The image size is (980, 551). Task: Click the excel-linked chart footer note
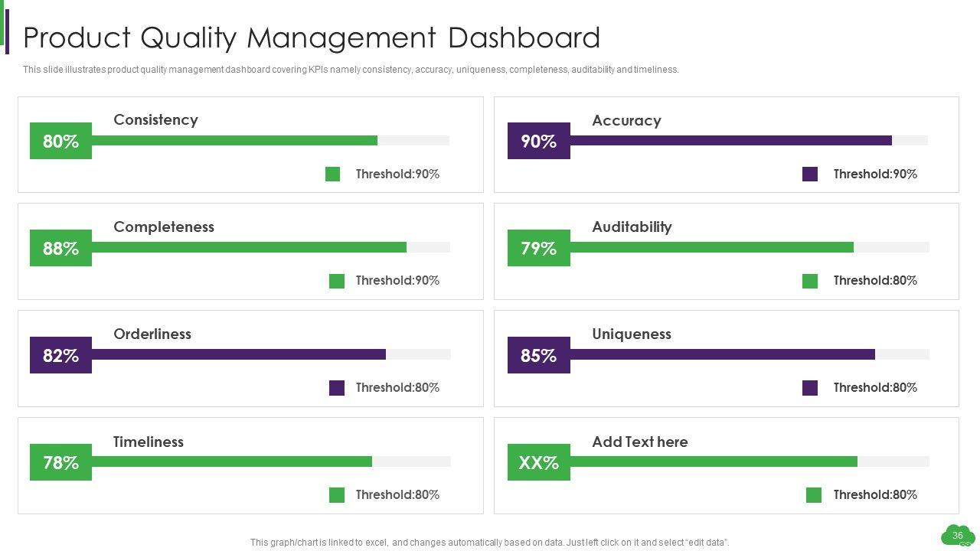(x=489, y=543)
